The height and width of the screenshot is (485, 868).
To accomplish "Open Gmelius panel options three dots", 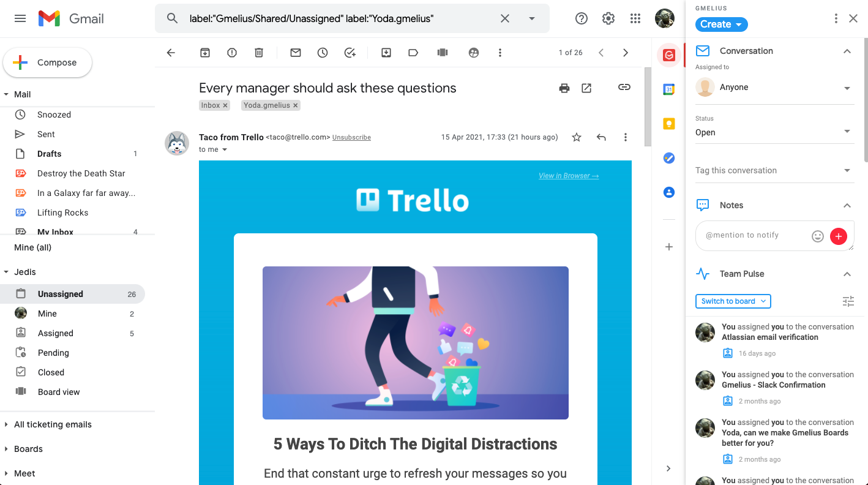I will [x=836, y=19].
